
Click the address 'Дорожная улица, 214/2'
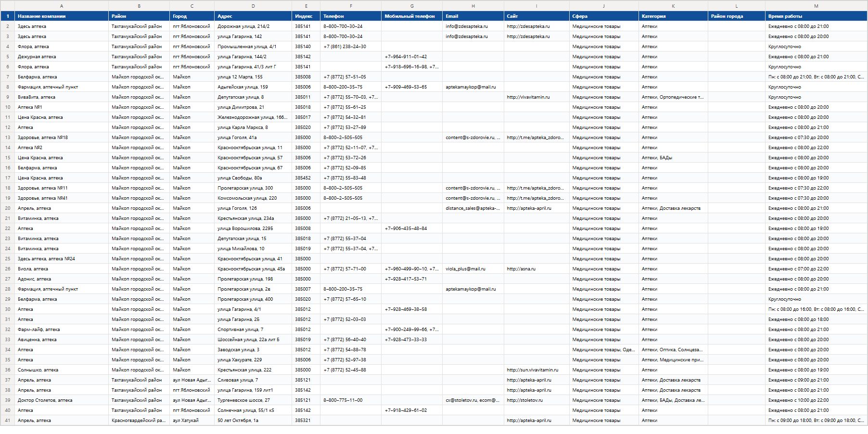pyautogui.click(x=253, y=26)
